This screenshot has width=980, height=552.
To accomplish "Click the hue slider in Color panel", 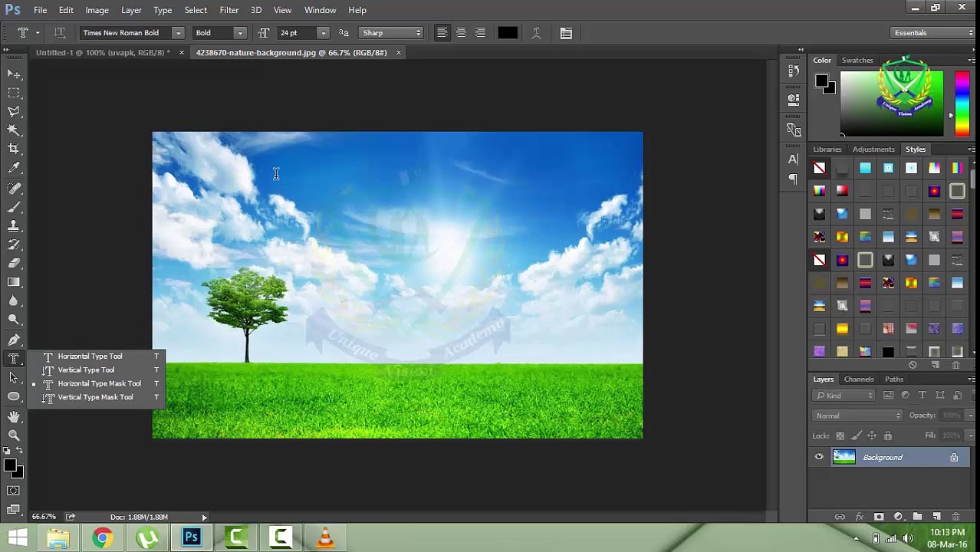I will click(x=962, y=104).
